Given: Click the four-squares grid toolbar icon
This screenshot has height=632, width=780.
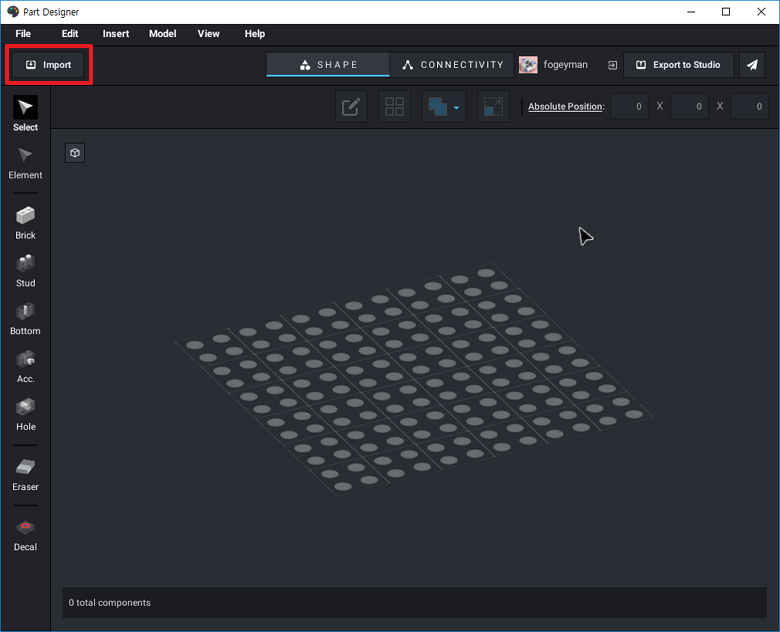Looking at the screenshot, I should click(394, 106).
